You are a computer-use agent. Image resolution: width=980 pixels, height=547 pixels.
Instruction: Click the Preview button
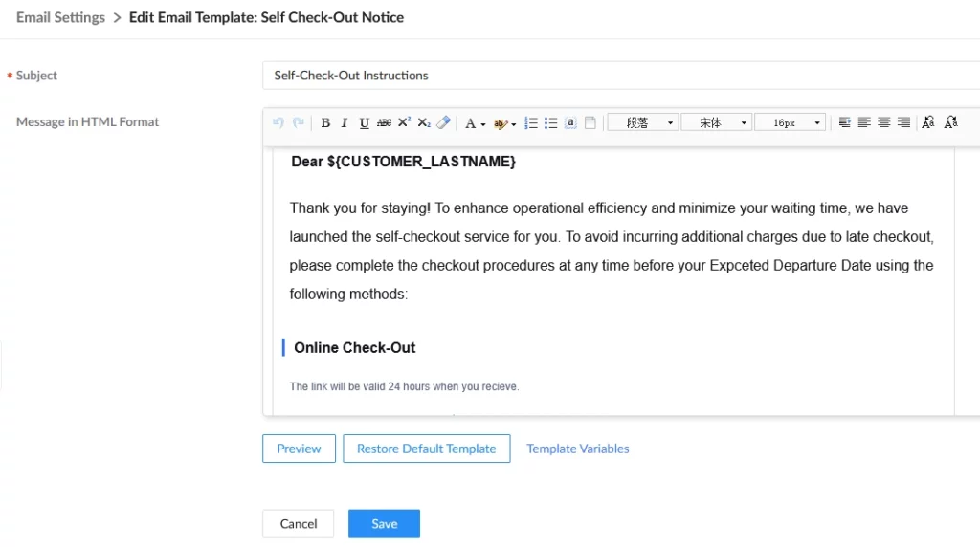click(x=299, y=449)
